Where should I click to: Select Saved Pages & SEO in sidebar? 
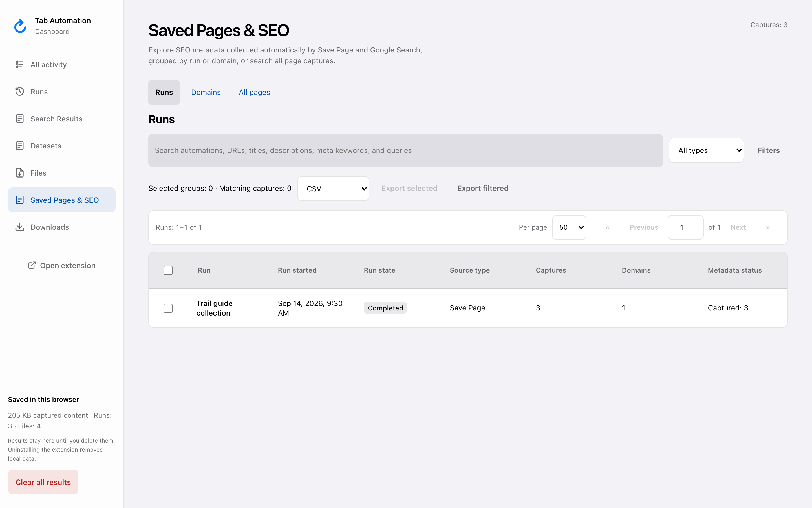click(62, 200)
